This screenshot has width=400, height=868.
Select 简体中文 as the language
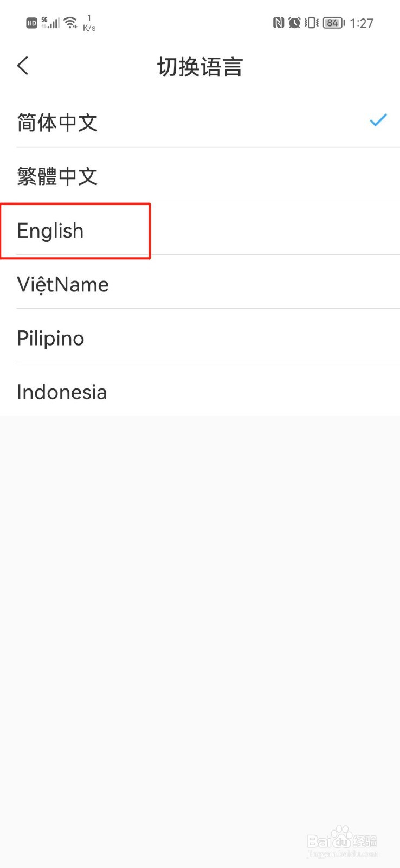[x=57, y=123]
